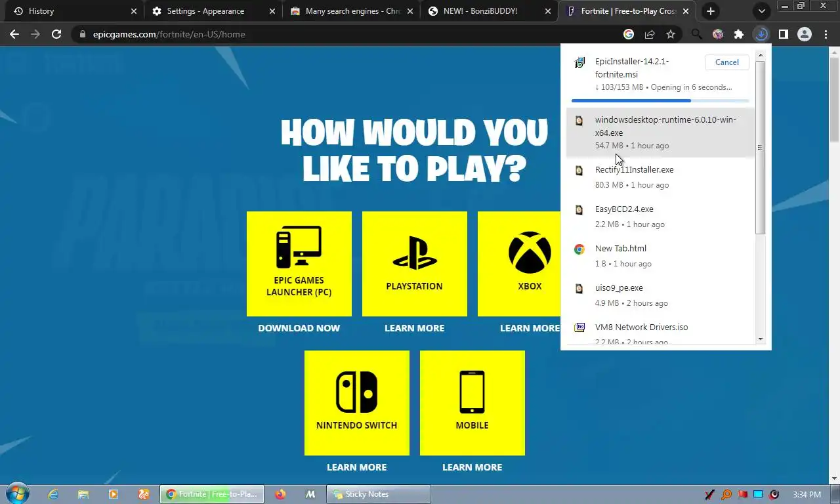View site information lock icon
This screenshot has height=504, width=840.
[81, 34]
